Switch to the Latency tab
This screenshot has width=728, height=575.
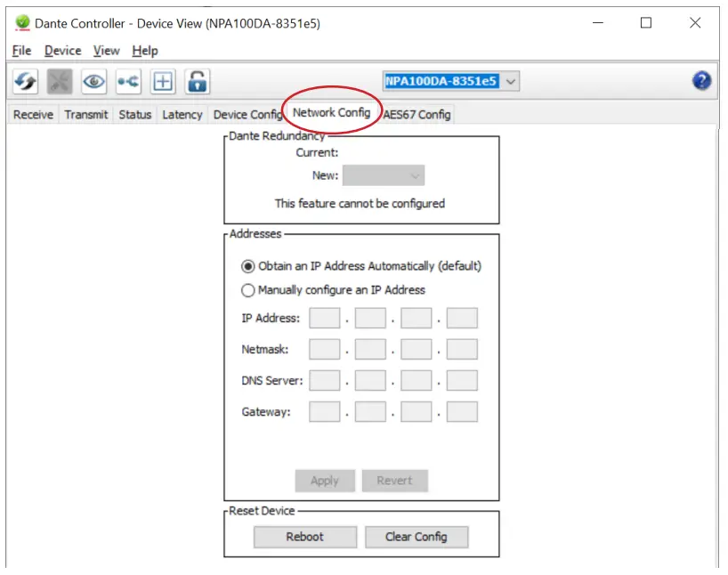[182, 115]
